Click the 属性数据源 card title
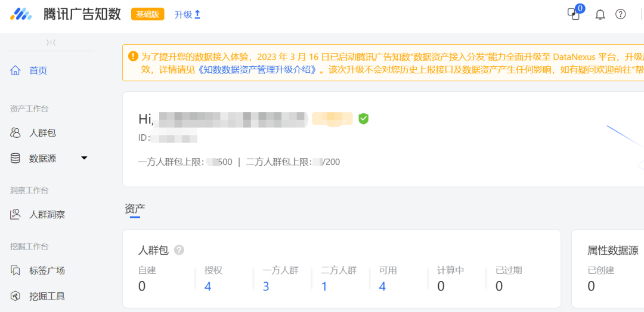 (612, 251)
